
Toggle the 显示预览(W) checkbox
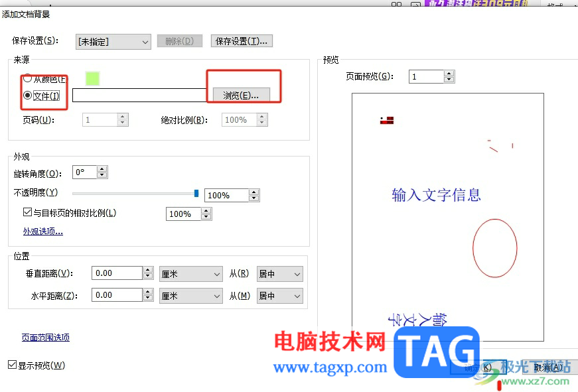[x=12, y=365]
